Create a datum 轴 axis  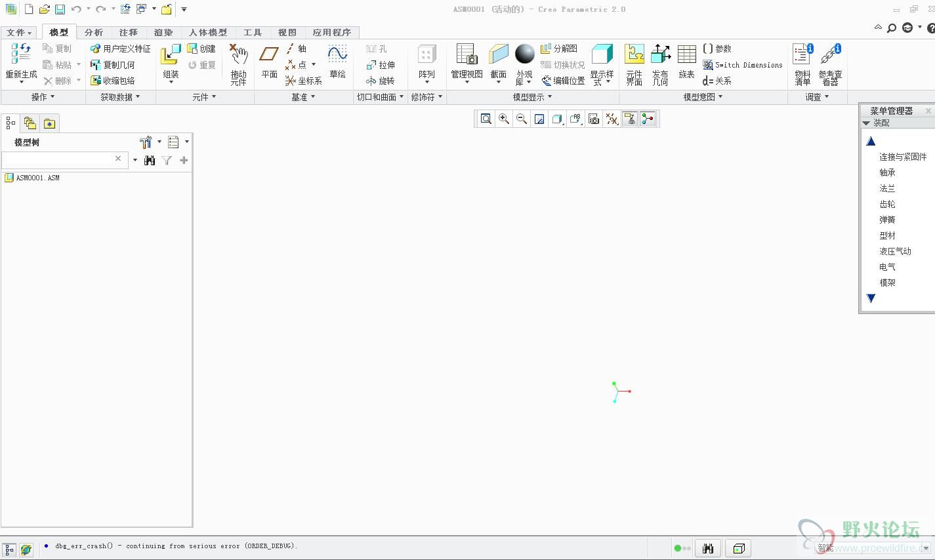click(x=296, y=49)
